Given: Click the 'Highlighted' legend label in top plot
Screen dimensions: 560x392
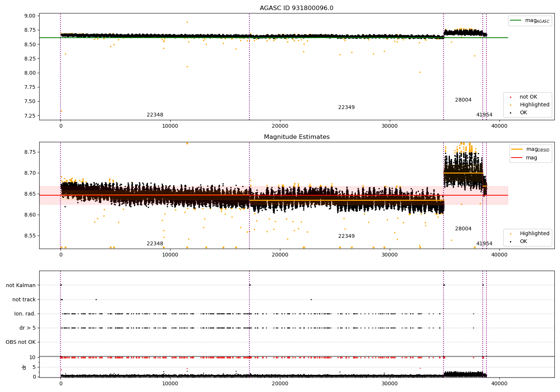Looking at the screenshot, I should [x=534, y=105].
